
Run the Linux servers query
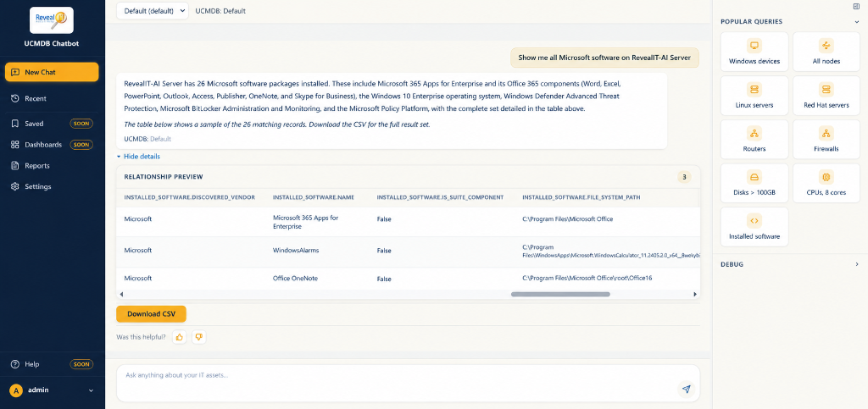[x=754, y=96]
